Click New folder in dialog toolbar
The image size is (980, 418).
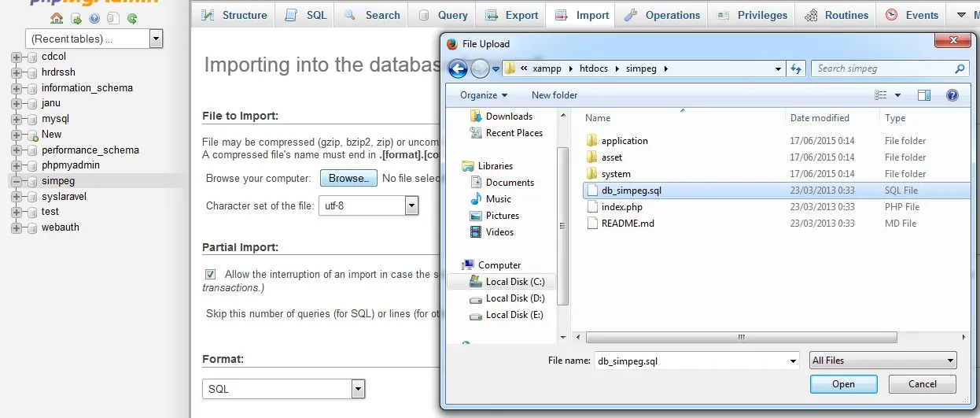click(x=554, y=95)
